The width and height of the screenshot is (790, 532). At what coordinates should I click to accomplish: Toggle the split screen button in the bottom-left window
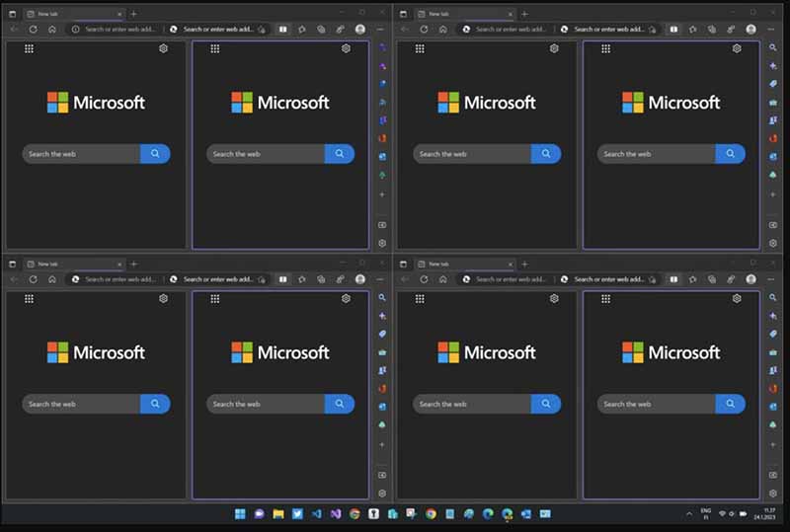pos(283,279)
